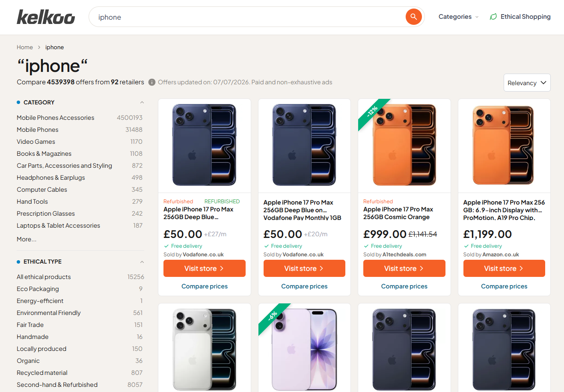Click the -12% discount ribbon badge

(x=372, y=112)
